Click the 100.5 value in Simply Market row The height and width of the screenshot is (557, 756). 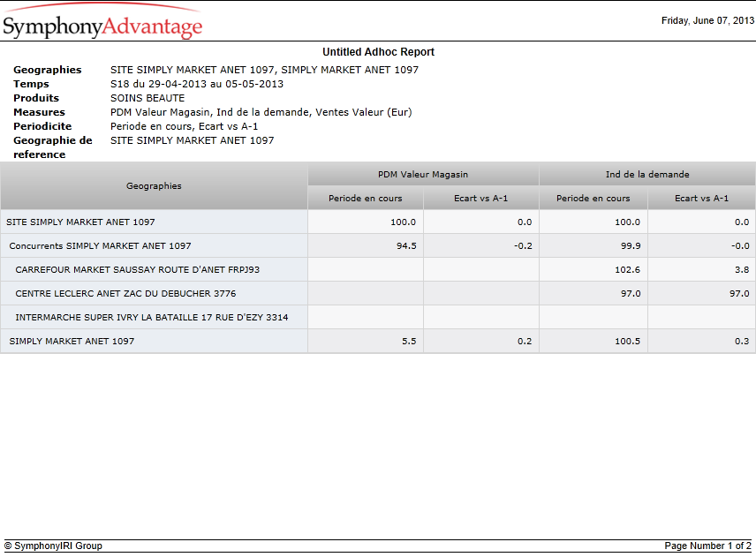[627, 341]
